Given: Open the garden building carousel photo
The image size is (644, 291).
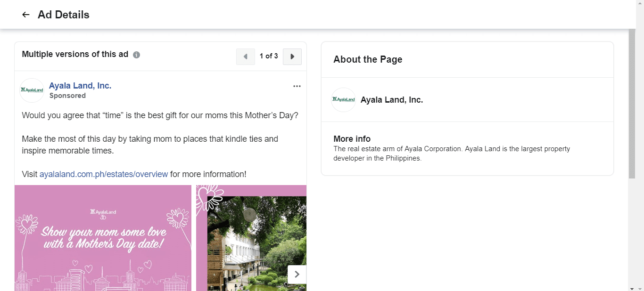Looking at the screenshot, I should [x=251, y=238].
